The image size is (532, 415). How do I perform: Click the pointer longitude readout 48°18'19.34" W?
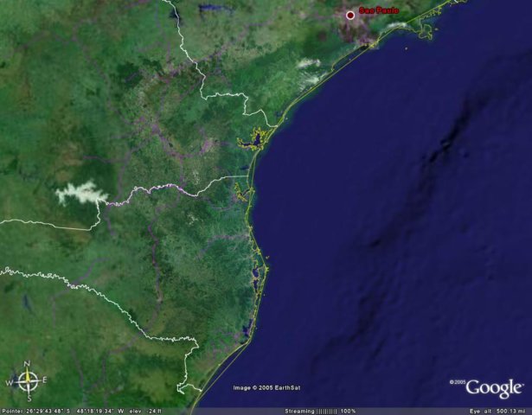100,412
